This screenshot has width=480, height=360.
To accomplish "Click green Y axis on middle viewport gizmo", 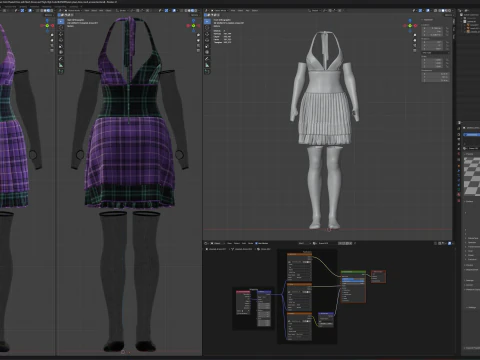I will [193, 26].
